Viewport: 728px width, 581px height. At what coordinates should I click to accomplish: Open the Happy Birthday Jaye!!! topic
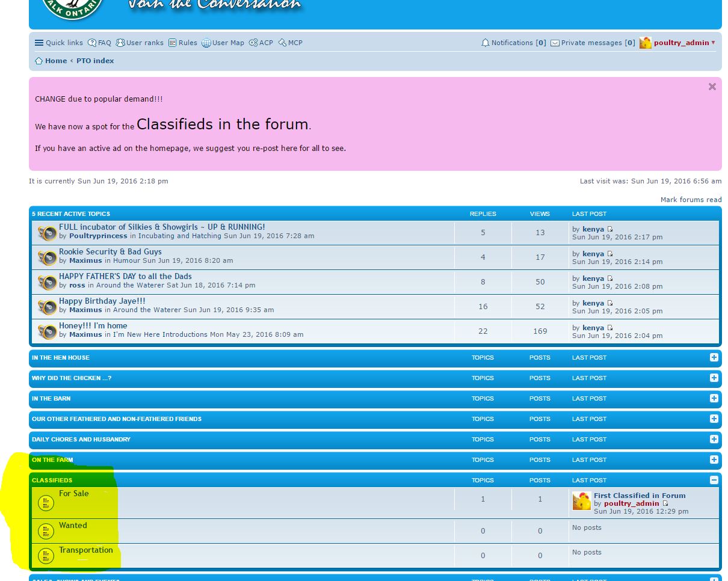102,301
